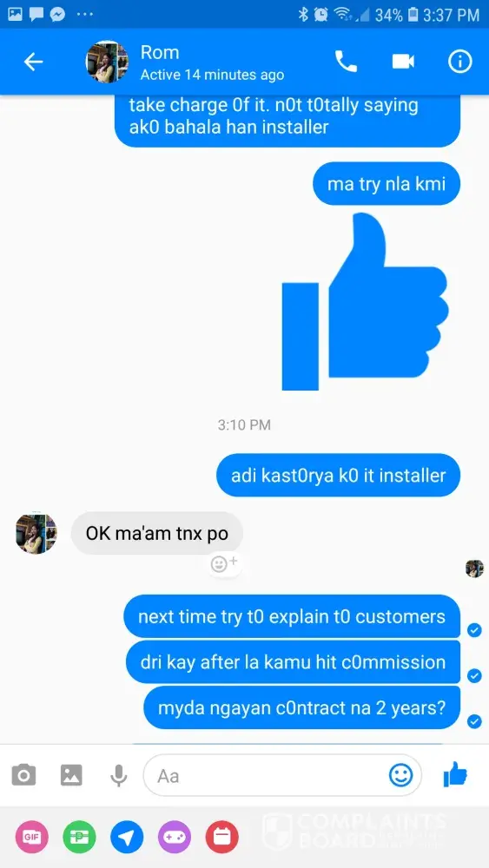Open the camera icon in composer
This screenshot has width=489, height=868.
pos(23,774)
